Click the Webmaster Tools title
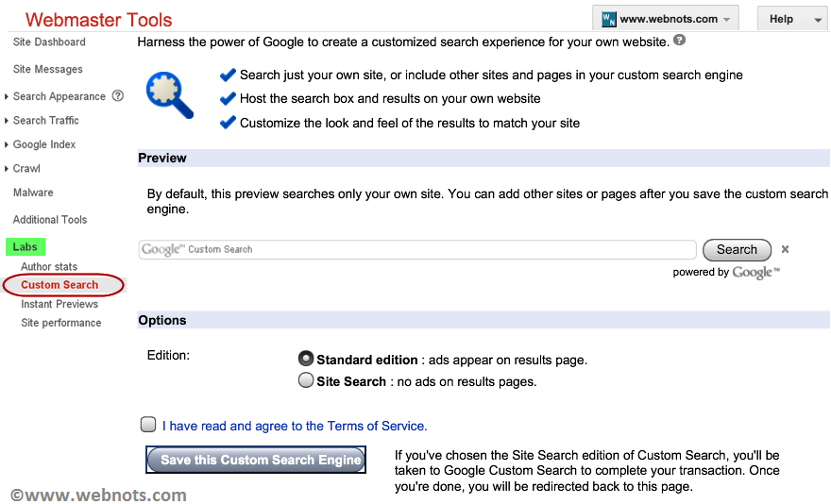The width and height of the screenshot is (831, 504). (x=98, y=20)
